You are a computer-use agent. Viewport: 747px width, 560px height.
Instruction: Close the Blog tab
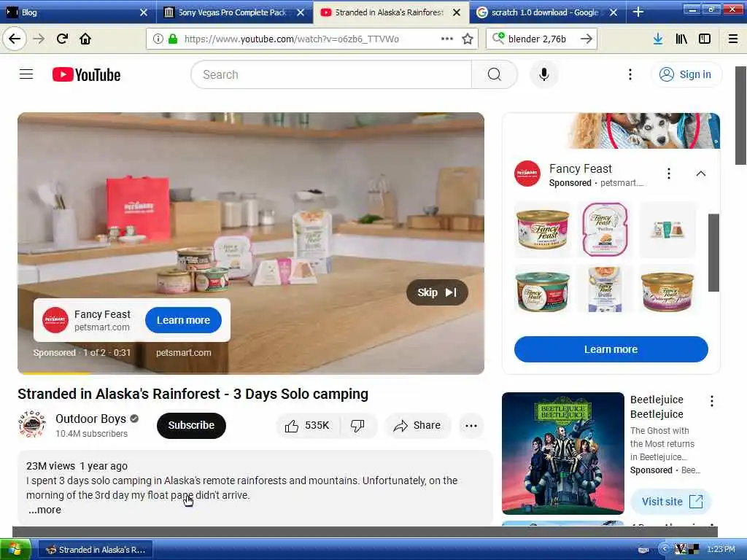(144, 12)
